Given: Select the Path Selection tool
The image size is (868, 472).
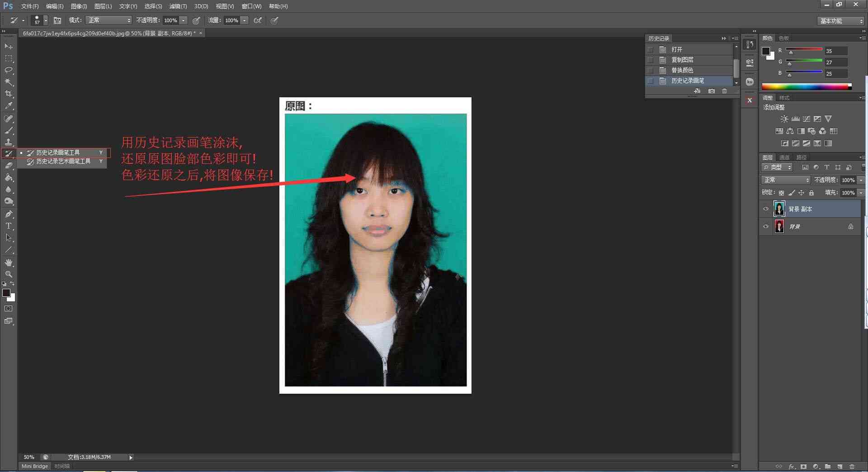Looking at the screenshot, I should click(9, 238).
